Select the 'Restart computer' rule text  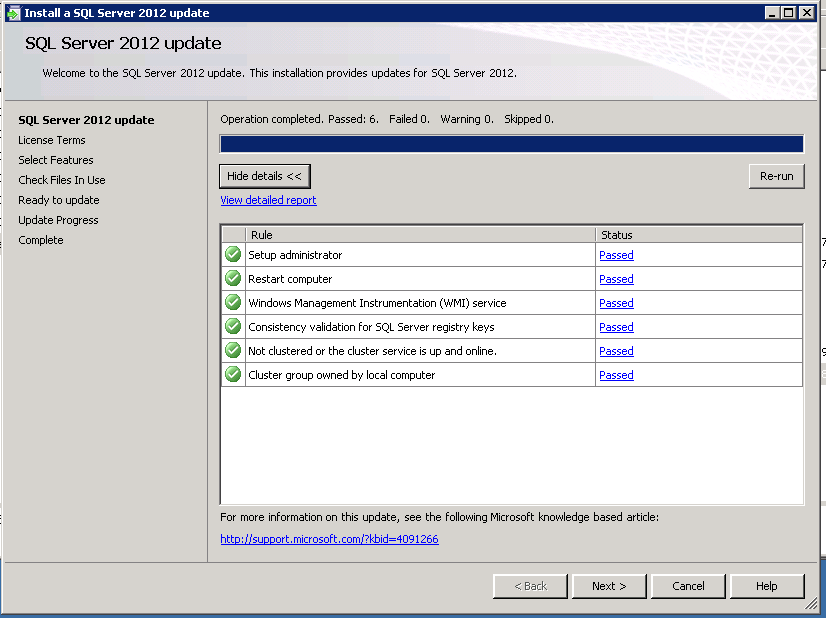[290, 279]
